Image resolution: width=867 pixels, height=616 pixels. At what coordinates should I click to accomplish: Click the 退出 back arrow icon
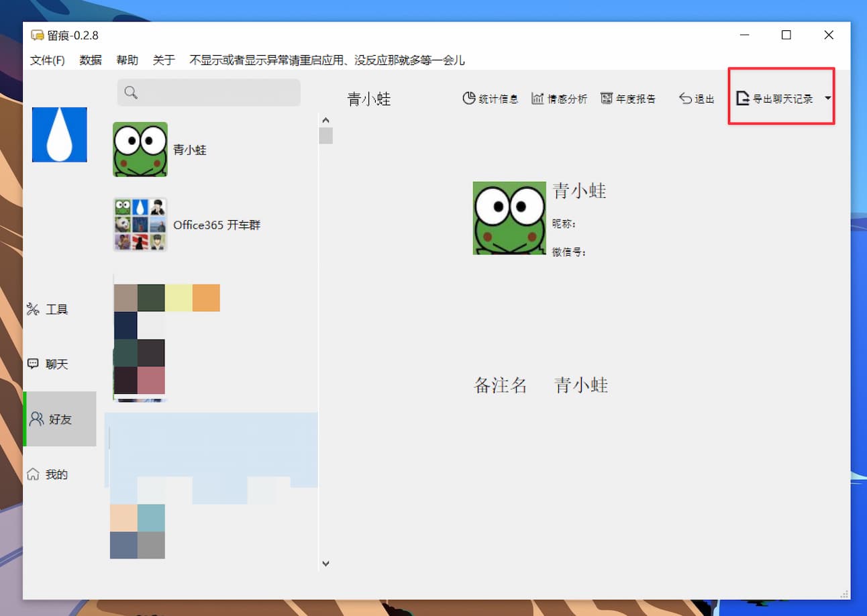pyautogui.click(x=685, y=99)
